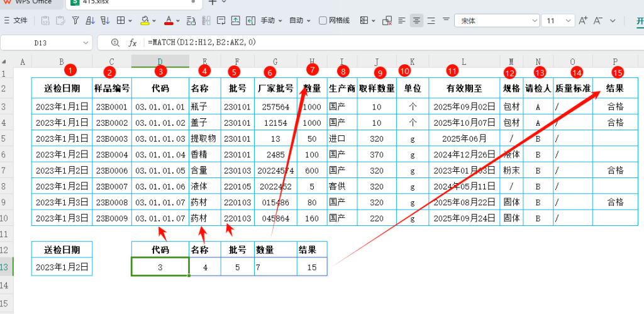Click header cell 质量标准

(573, 88)
